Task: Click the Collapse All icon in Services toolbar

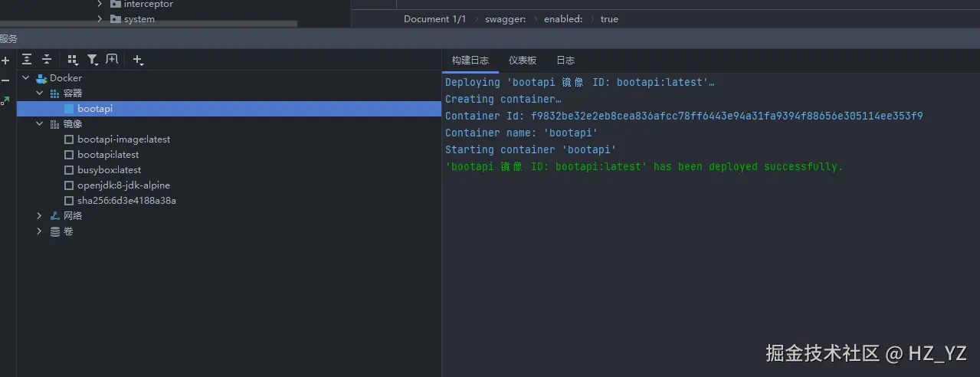Action: (x=47, y=60)
